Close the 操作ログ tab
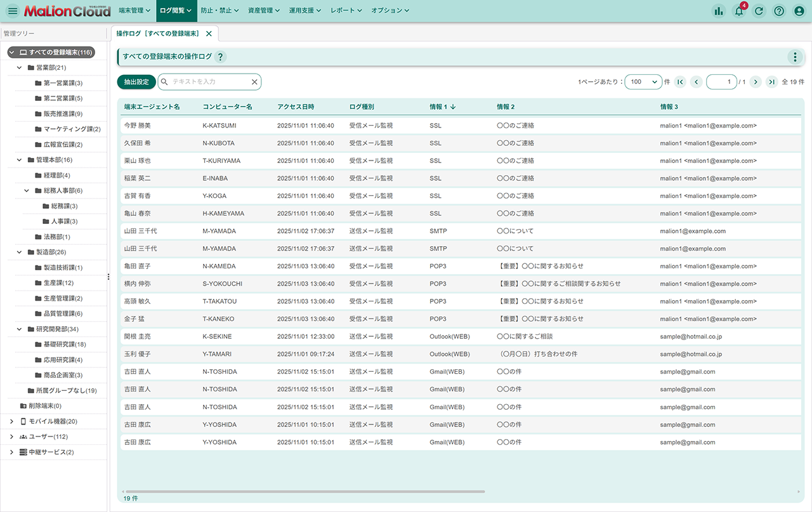 209,34
